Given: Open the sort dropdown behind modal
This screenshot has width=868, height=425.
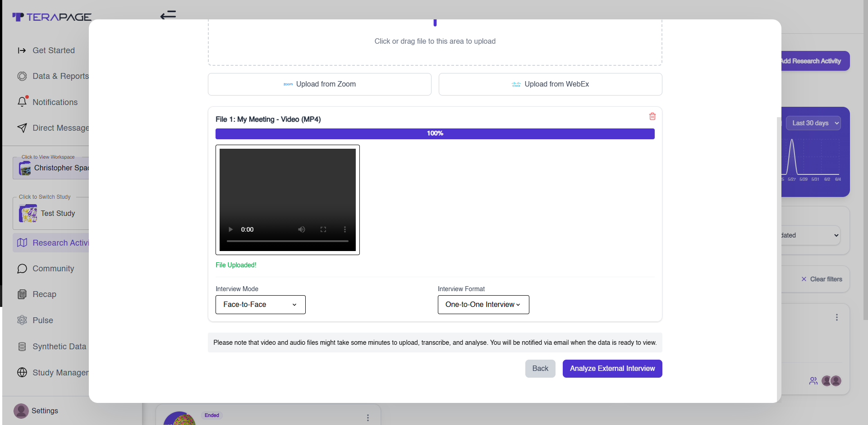Looking at the screenshot, I should click(811, 235).
